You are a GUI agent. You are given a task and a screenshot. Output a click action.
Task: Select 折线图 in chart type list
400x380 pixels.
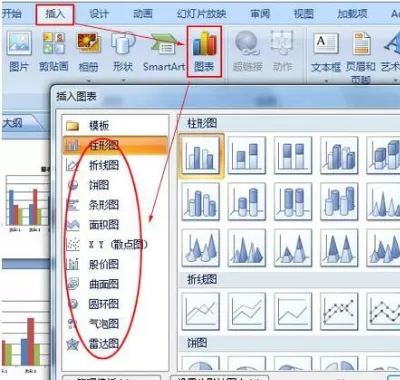coord(115,165)
